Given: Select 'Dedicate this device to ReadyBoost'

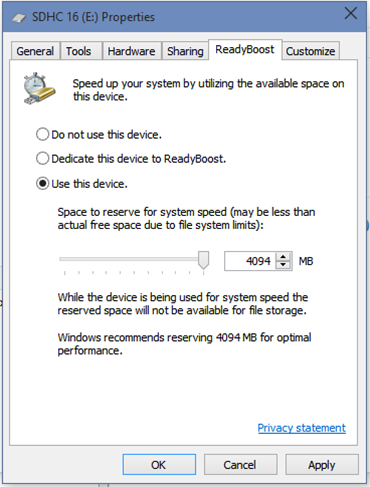Looking at the screenshot, I should tap(42, 159).
